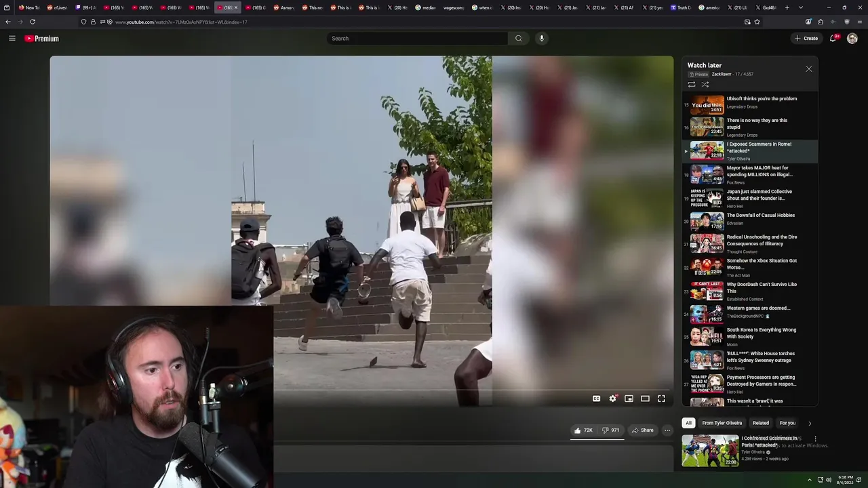This screenshot has width=868, height=488.
Task: Play Ubisoft thinks you're the problem
Action: tap(749, 103)
